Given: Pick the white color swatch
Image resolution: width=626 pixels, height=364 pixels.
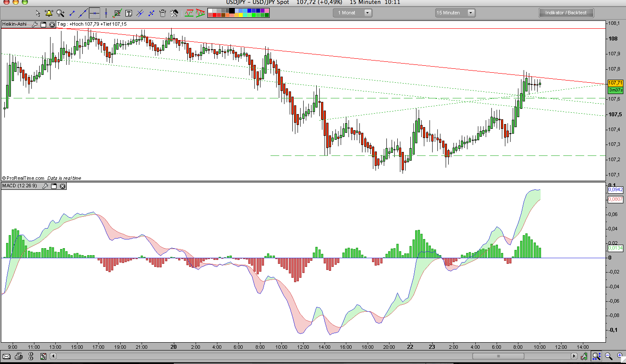Looking at the screenshot, I should click(x=210, y=10).
